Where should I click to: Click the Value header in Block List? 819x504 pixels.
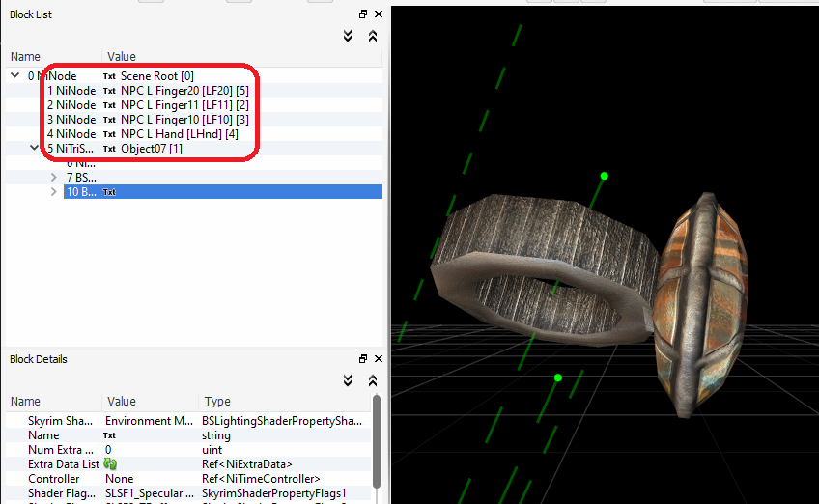tap(121, 56)
